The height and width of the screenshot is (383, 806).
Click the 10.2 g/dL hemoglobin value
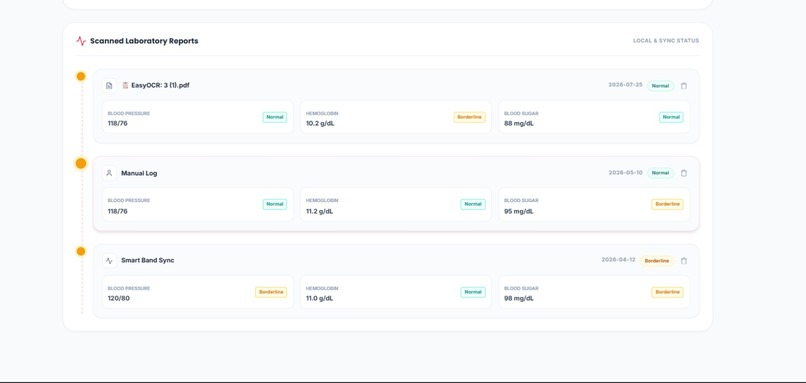(x=320, y=123)
